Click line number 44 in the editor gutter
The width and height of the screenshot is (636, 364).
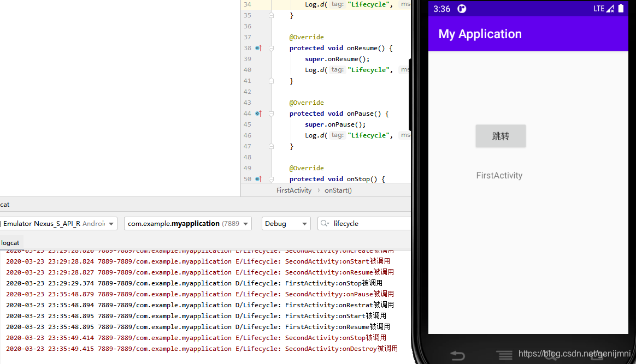point(248,114)
